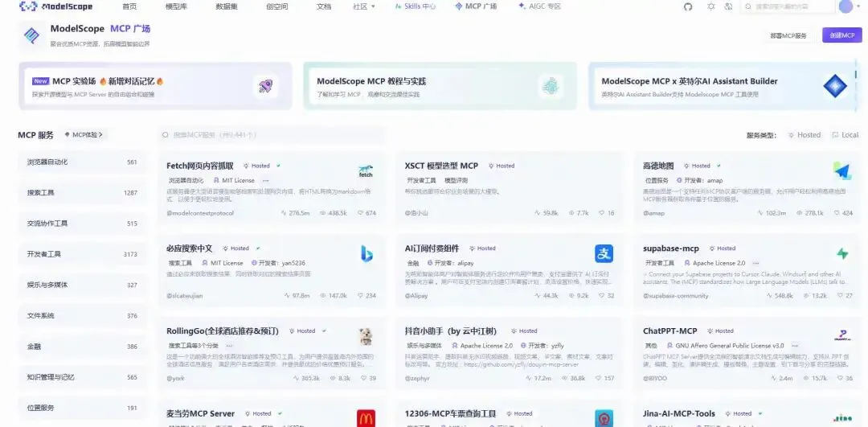868x427 pixels.
Task: Open the Skills 中心 nav item
Action: (416, 6)
